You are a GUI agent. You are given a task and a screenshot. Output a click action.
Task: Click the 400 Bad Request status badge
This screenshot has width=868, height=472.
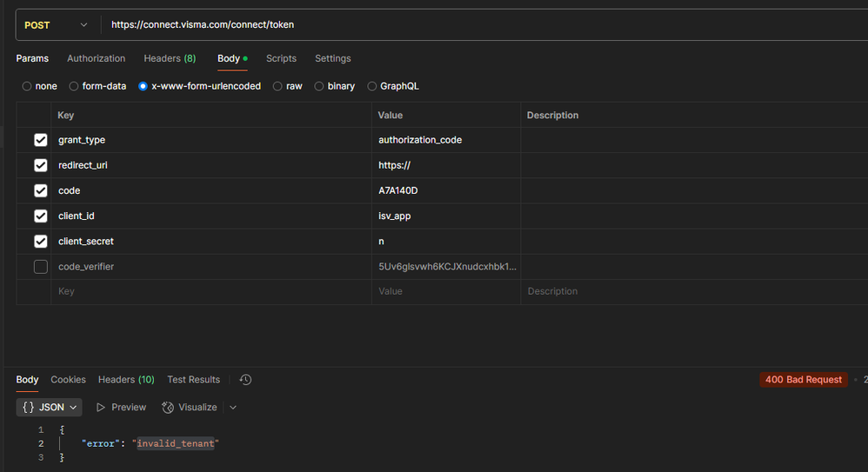tap(804, 380)
